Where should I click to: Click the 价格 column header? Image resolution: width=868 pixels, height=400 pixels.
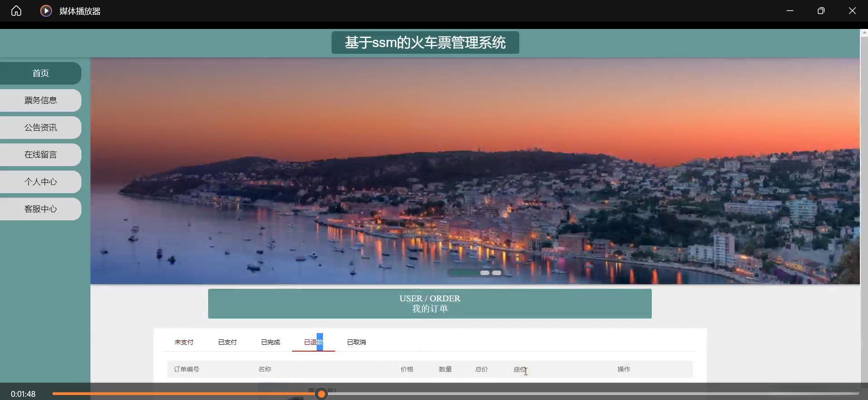click(x=407, y=369)
